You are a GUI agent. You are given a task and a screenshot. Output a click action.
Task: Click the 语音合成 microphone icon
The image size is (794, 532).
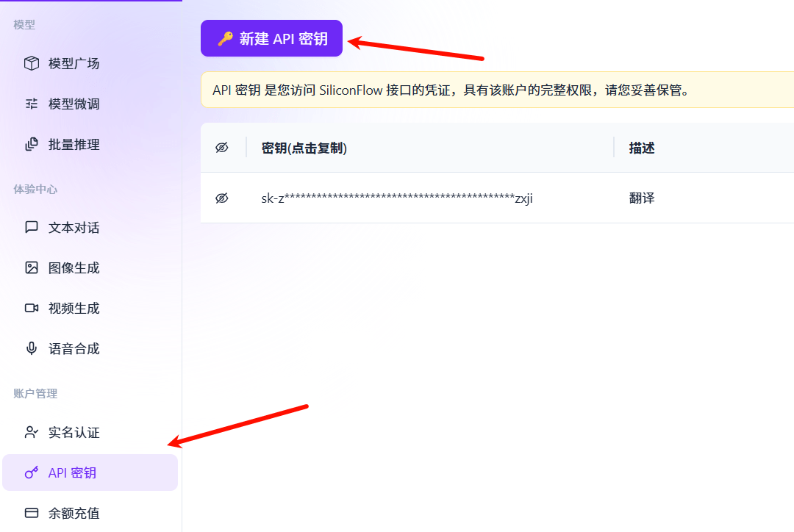pos(32,348)
